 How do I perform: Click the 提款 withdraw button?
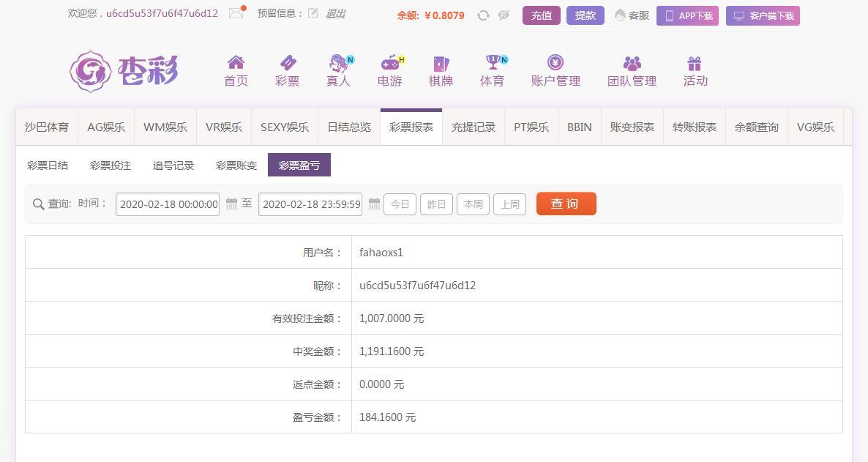pyautogui.click(x=585, y=15)
